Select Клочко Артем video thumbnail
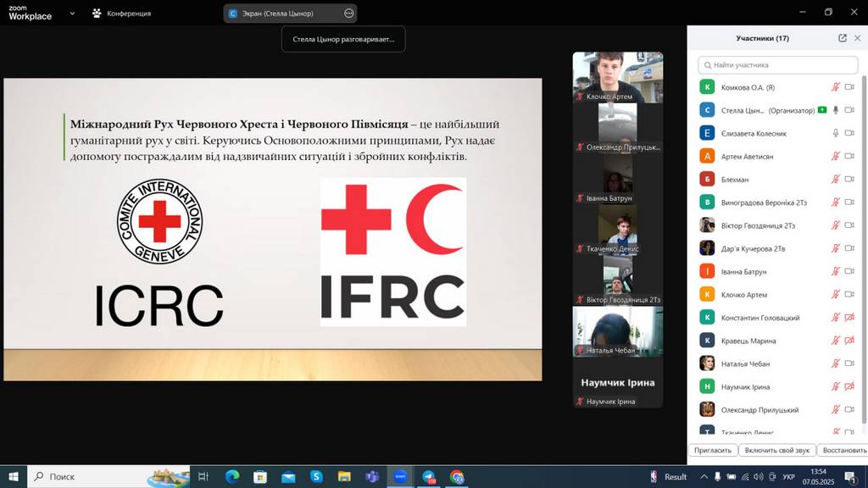868x488 pixels. (618, 77)
